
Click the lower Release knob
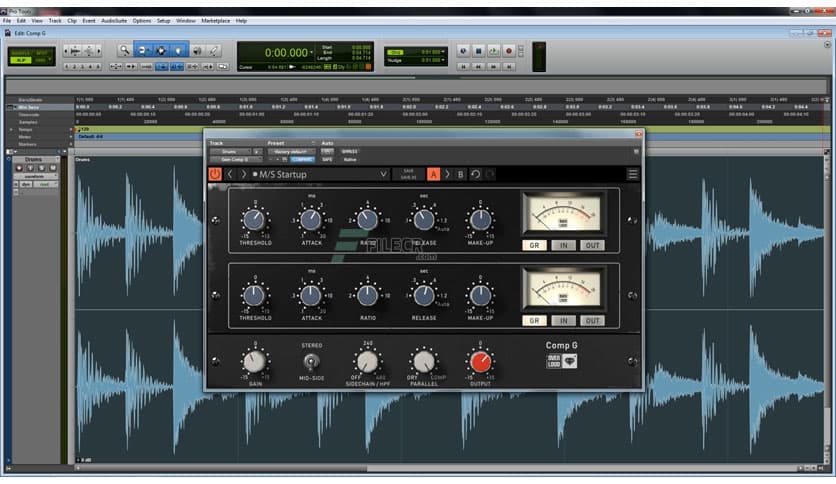(x=424, y=296)
